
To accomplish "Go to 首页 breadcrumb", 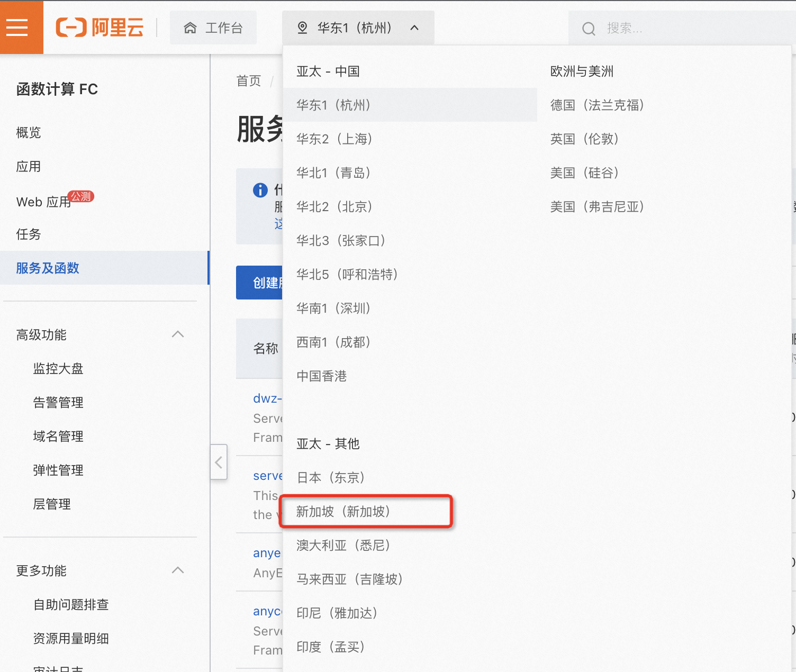I will (249, 81).
